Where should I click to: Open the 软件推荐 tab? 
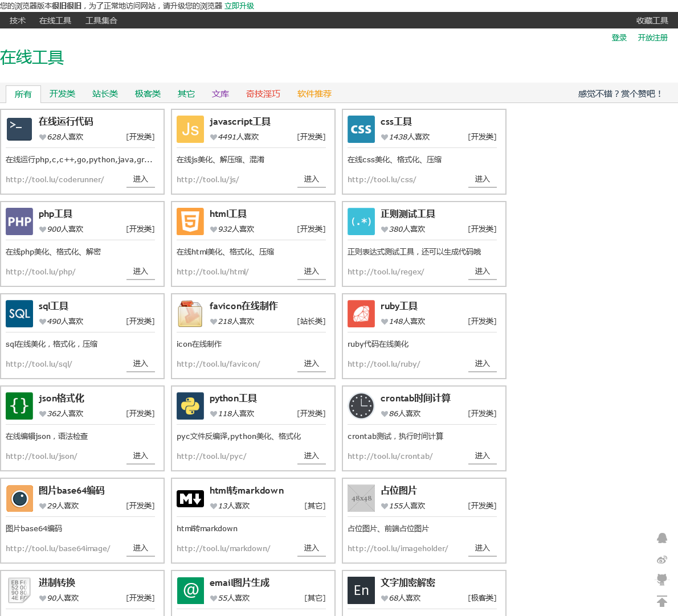click(315, 94)
